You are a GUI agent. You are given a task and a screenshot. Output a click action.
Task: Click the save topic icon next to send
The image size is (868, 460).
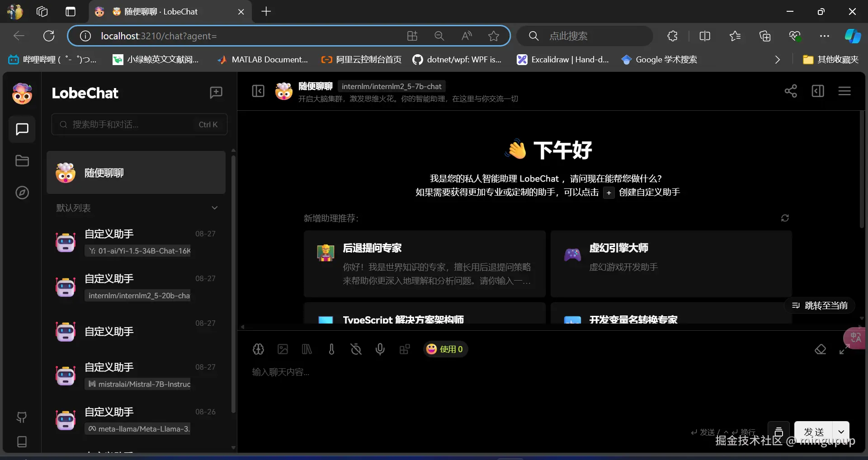point(778,432)
